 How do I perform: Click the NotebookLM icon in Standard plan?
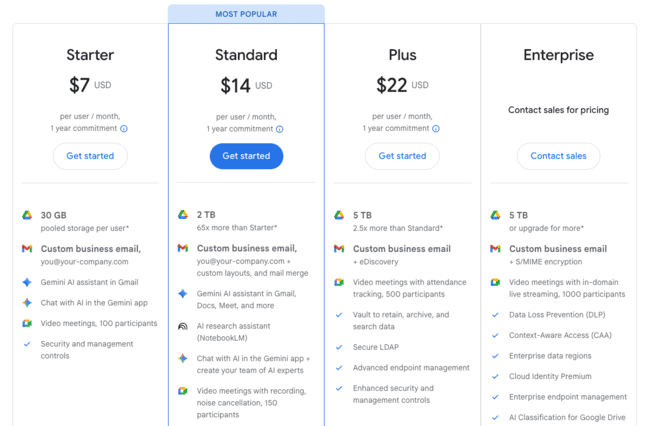pyautogui.click(x=183, y=326)
